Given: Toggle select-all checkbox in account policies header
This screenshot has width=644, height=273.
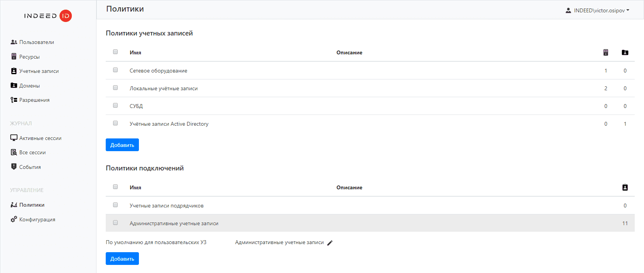Looking at the screenshot, I should click(115, 52).
